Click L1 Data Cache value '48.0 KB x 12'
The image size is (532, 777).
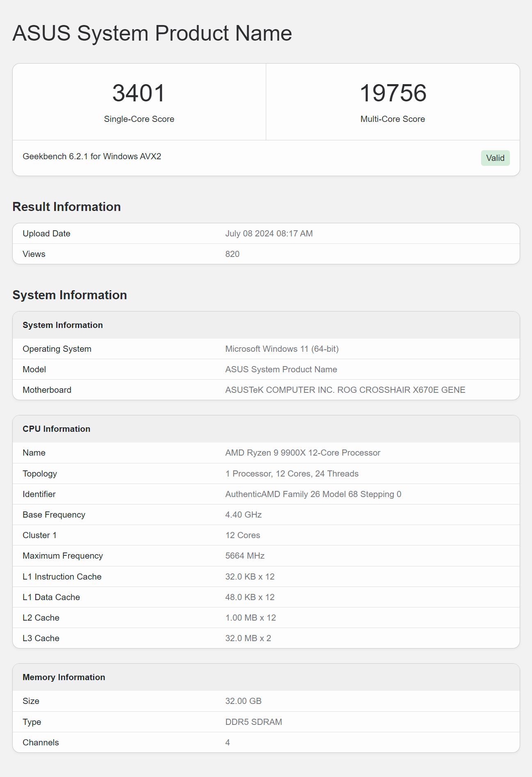tap(250, 597)
